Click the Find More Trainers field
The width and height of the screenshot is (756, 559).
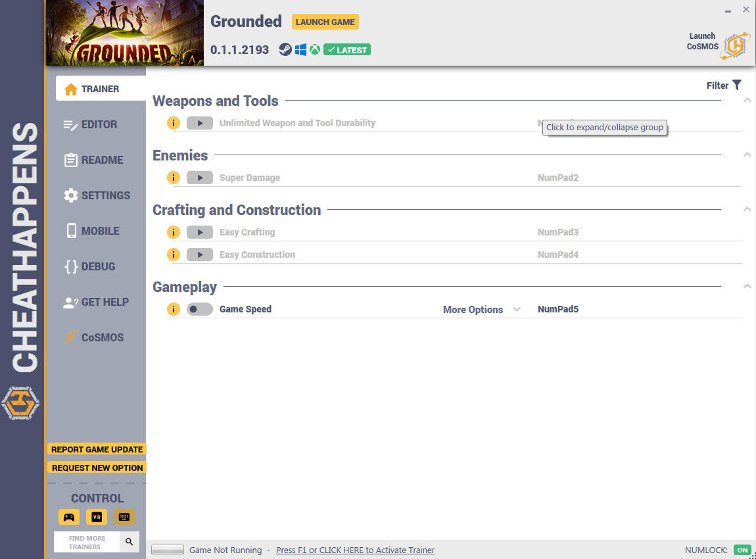87,542
